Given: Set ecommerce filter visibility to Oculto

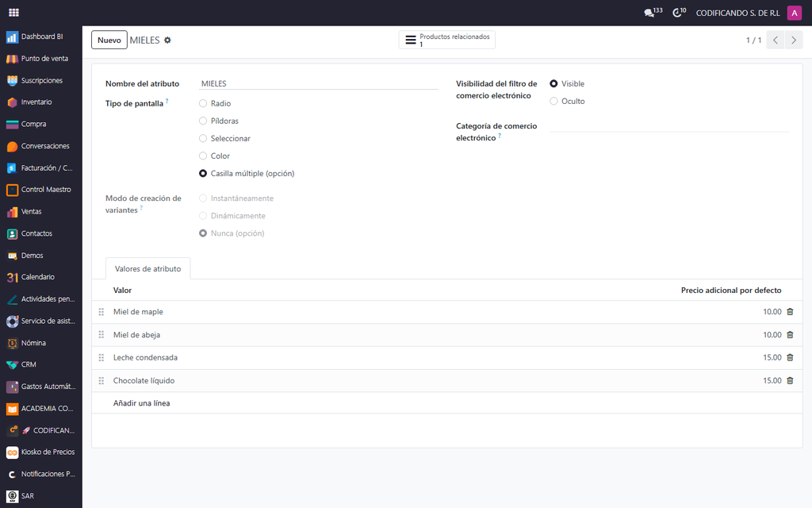Looking at the screenshot, I should 553,101.
